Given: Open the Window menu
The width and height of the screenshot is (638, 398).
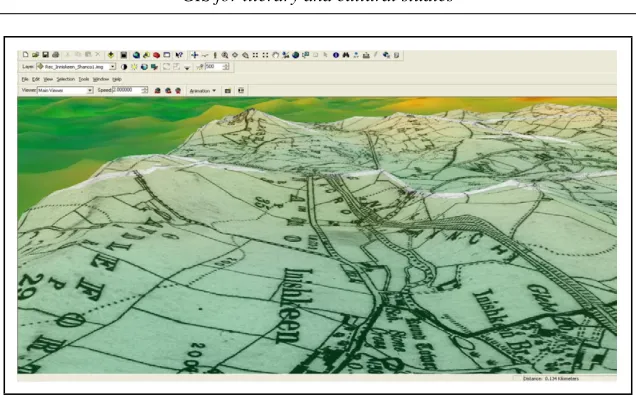Looking at the screenshot, I should (x=101, y=79).
